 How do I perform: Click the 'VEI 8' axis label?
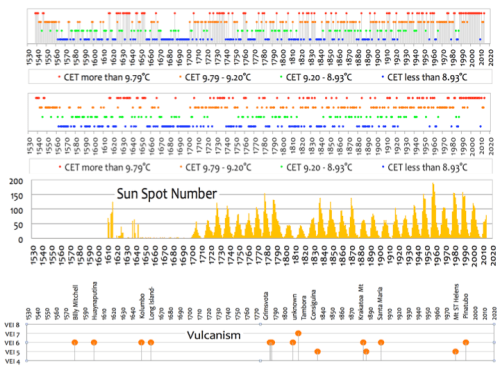coord(12,325)
